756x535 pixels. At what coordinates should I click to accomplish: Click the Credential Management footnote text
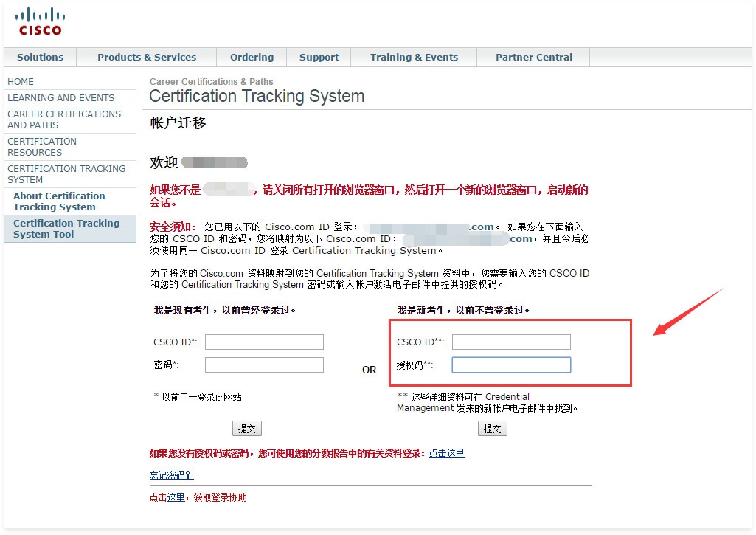[487, 402]
